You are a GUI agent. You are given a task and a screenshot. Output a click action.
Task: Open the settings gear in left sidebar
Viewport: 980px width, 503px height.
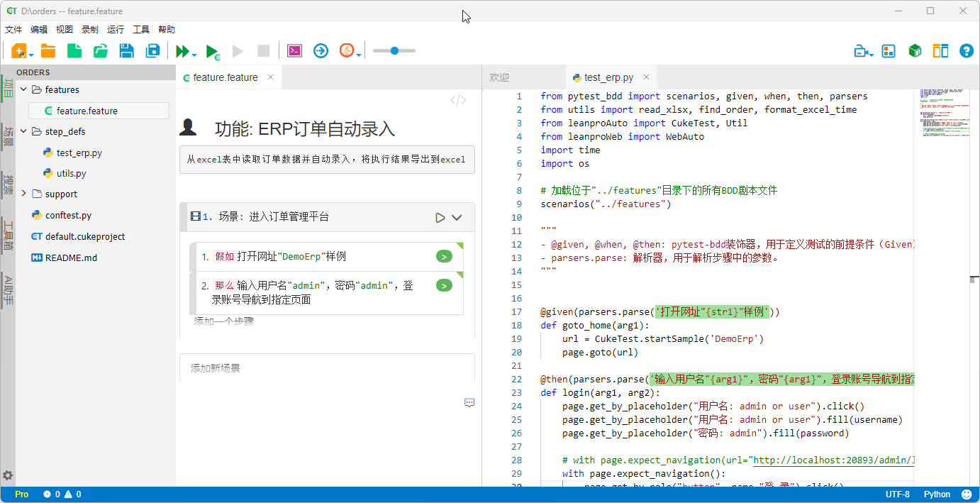8,475
